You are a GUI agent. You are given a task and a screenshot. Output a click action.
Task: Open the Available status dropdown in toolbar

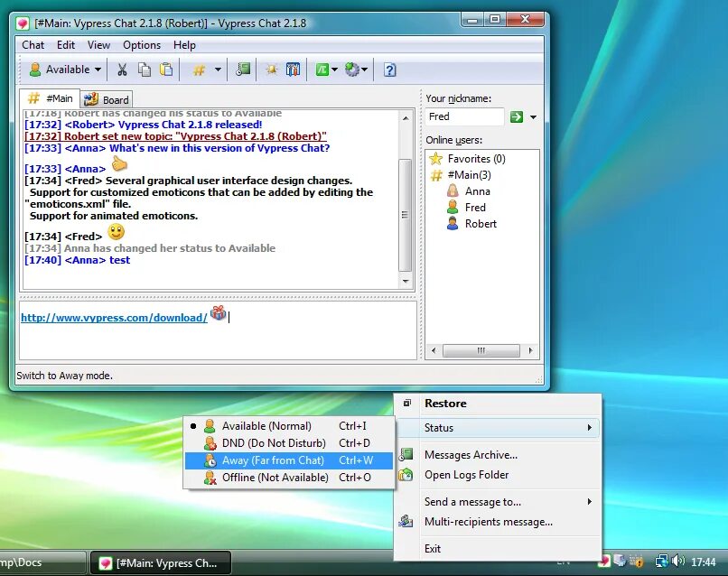click(65, 70)
